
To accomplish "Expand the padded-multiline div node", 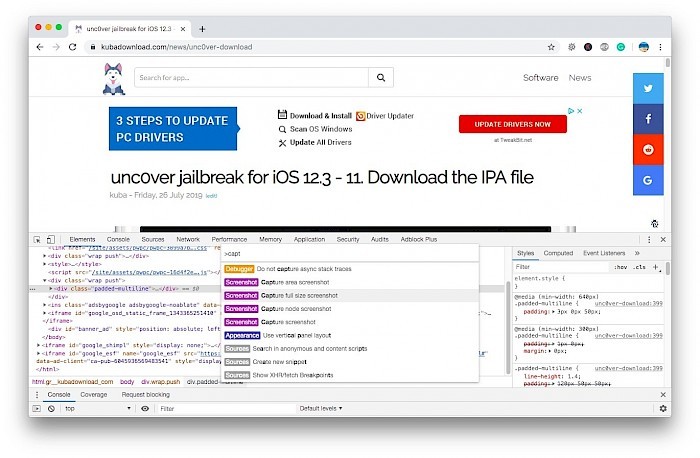I will 50,289.
